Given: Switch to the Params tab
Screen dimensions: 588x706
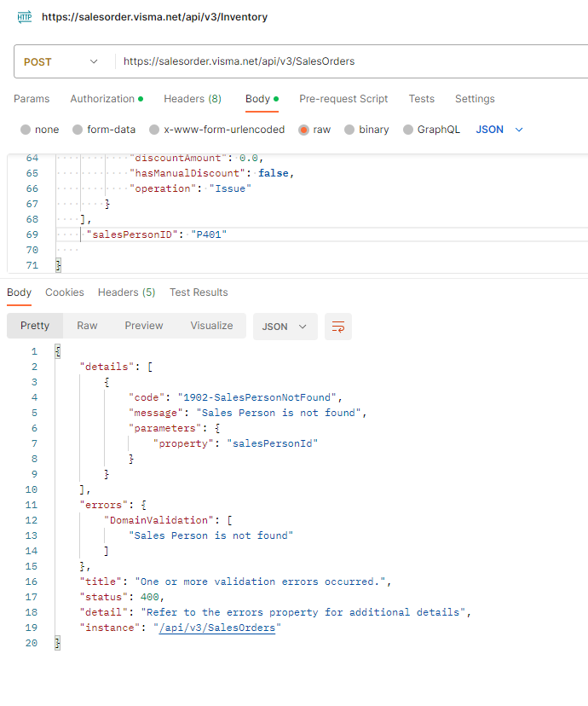Looking at the screenshot, I should (32, 99).
